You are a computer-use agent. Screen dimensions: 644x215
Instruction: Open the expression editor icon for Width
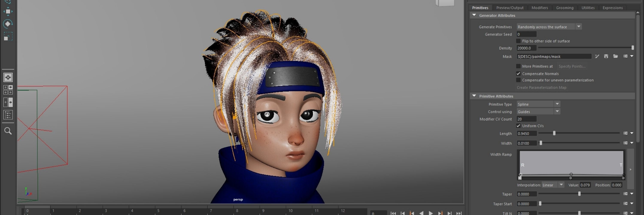pyautogui.click(x=625, y=143)
